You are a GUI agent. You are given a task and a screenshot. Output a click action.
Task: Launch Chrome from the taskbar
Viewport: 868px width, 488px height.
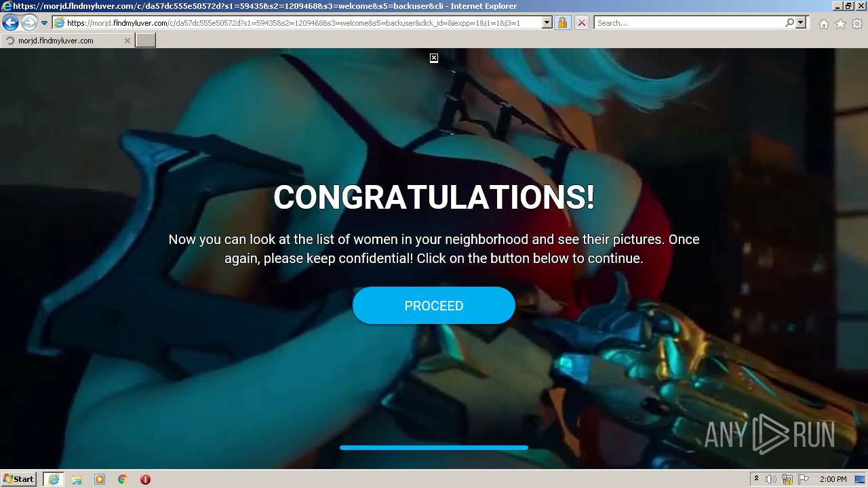point(123,479)
